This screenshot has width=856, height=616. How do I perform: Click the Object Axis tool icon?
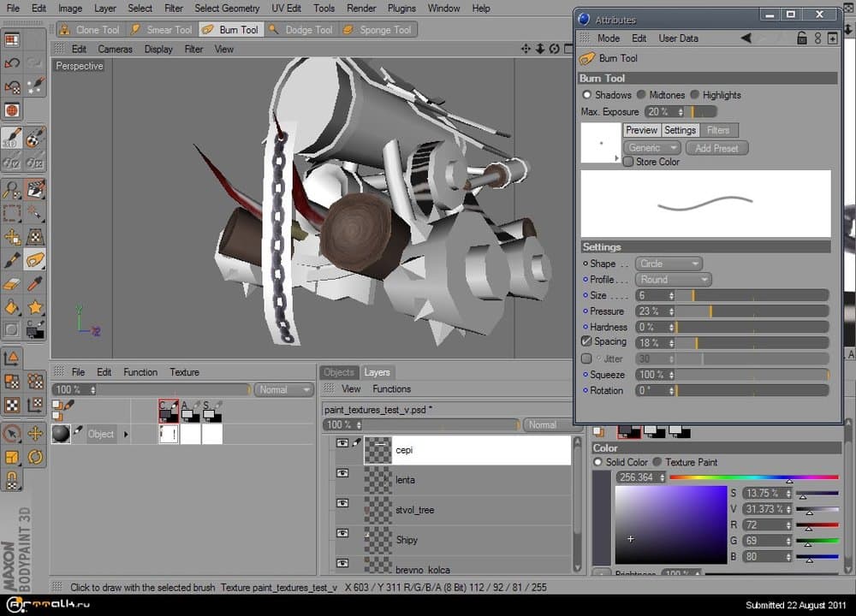click(12, 358)
